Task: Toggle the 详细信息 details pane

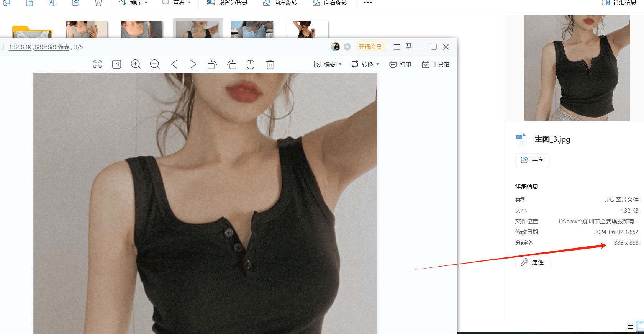Action: pyautogui.click(x=619, y=3)
